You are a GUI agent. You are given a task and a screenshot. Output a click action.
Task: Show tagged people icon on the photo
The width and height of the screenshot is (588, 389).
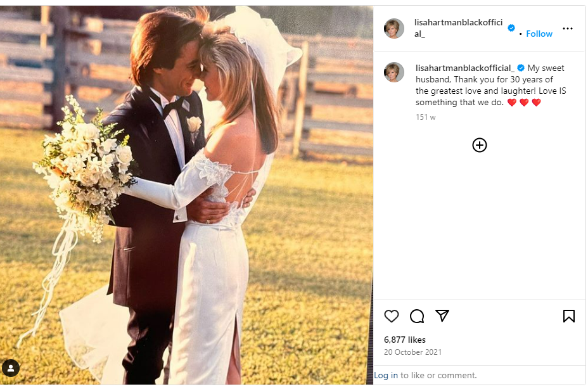pyautogui.click(x=11, y=368)
